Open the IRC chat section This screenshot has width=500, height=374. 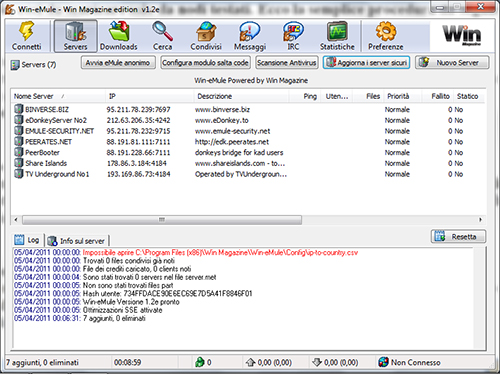[293, 36]
